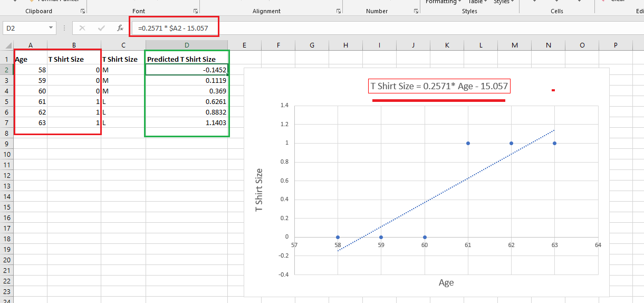Select column C header
The width and height of the screenshot is (644, 303).
(x=123, y=45)
